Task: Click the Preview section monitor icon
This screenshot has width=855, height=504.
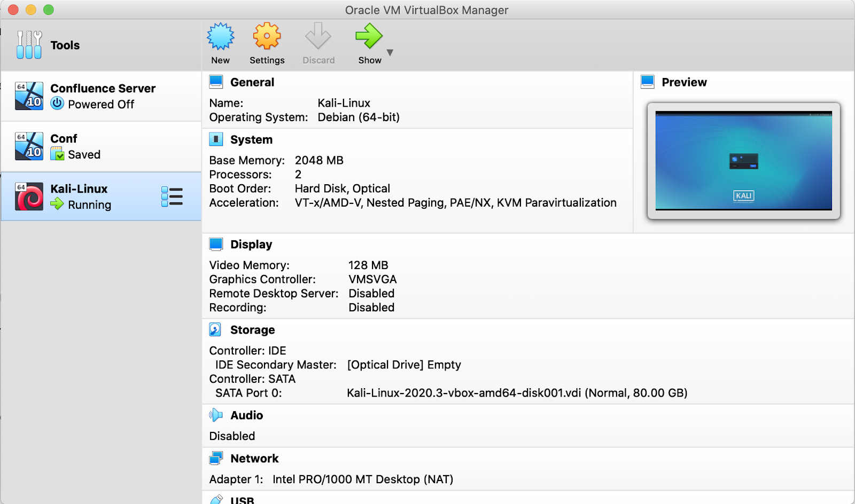Action: click(x=648, y=82)
